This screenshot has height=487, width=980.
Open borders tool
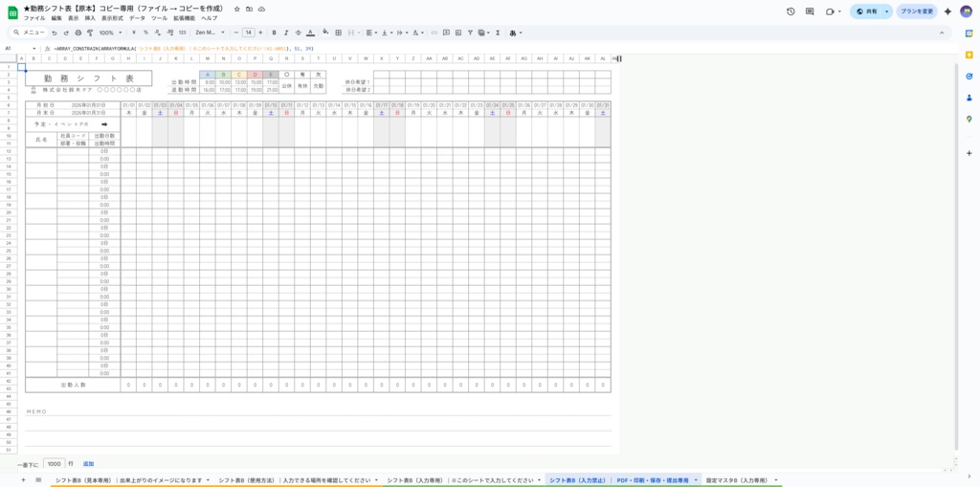pyautogui.click(x=338, y=33)
